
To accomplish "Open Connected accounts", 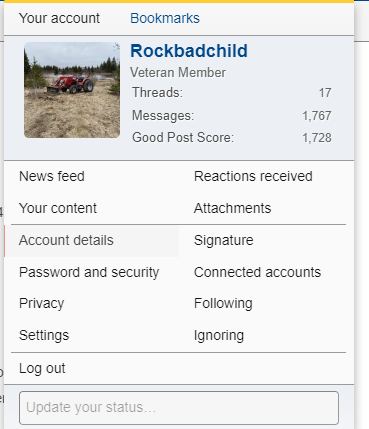I will (257, 272).
